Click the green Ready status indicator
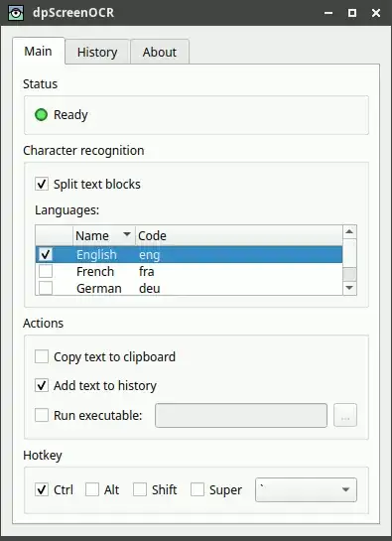Screen dimensions: 392x541 point(41,114)
